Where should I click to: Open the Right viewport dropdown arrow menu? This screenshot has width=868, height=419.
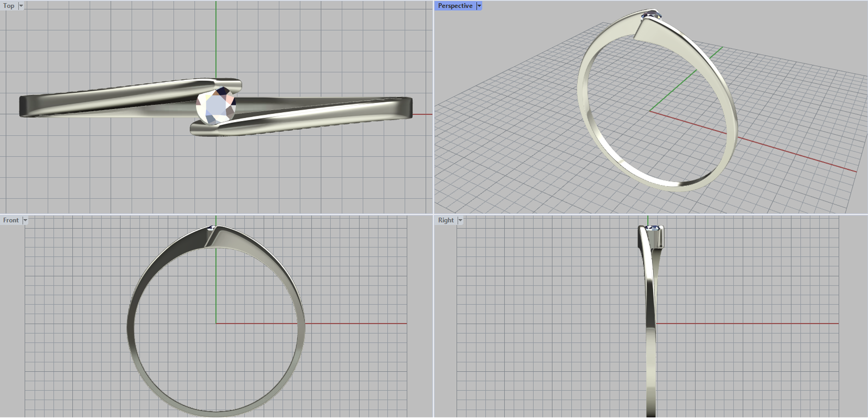pos(460,220)
